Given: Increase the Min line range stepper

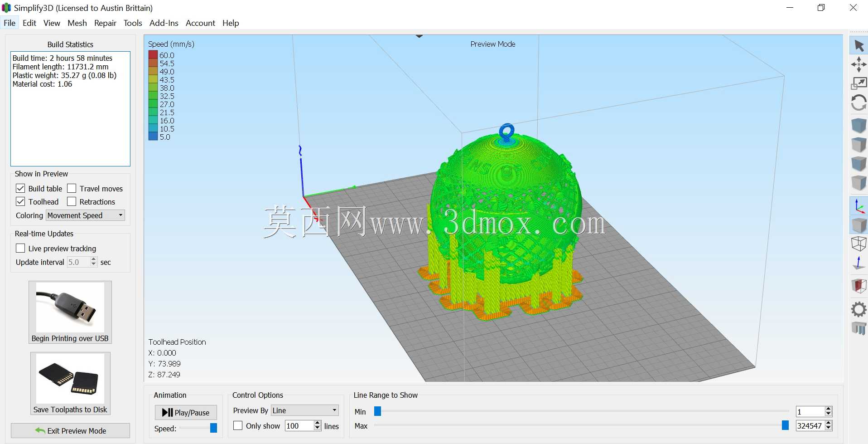Looking at the screenshot, I should tap(829, 409).
